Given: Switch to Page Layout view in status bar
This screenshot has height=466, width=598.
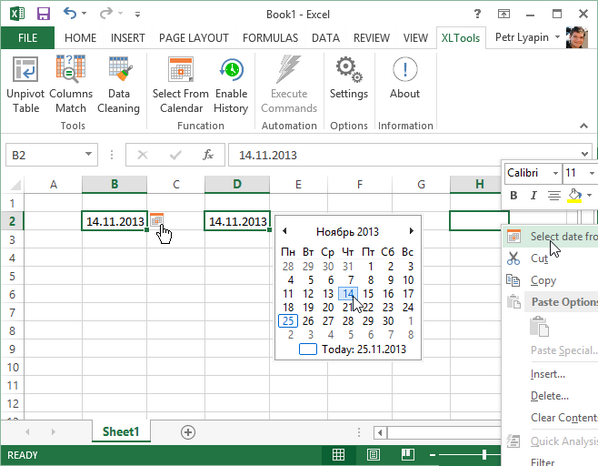Looking at the screenshot, I should coord(373,455).
